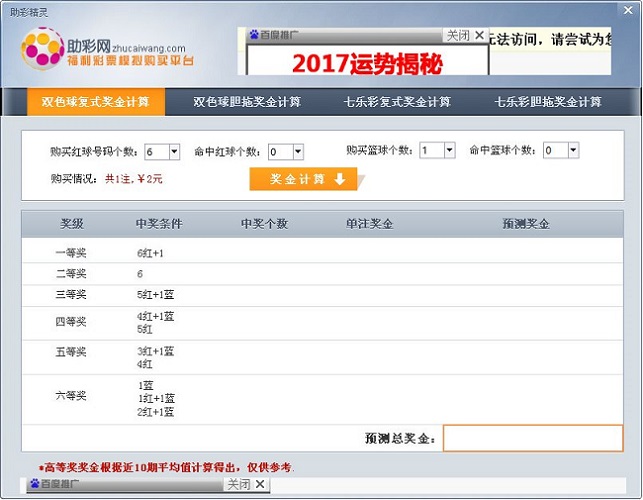Click the Baidu paw icon in bottom ad
643x500 pixels.
(34, 484)
